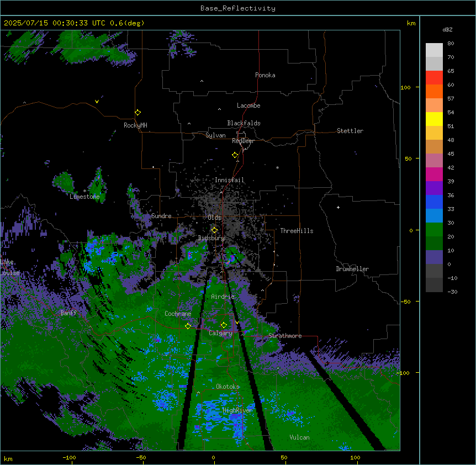Click the 60 value in the dBZ legend

pos(451,84)
